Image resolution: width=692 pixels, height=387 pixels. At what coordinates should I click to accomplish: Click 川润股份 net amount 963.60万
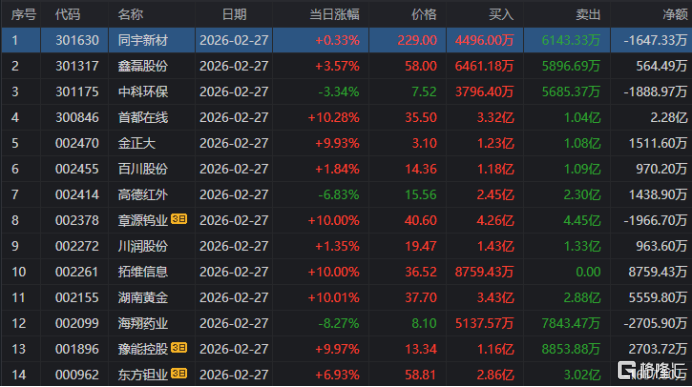661,246
